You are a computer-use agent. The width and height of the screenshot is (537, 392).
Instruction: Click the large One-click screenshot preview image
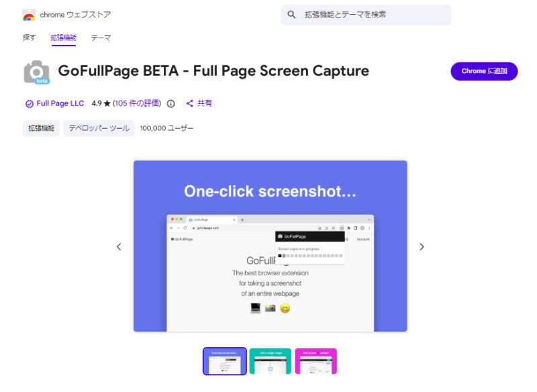tap(271, 246)
